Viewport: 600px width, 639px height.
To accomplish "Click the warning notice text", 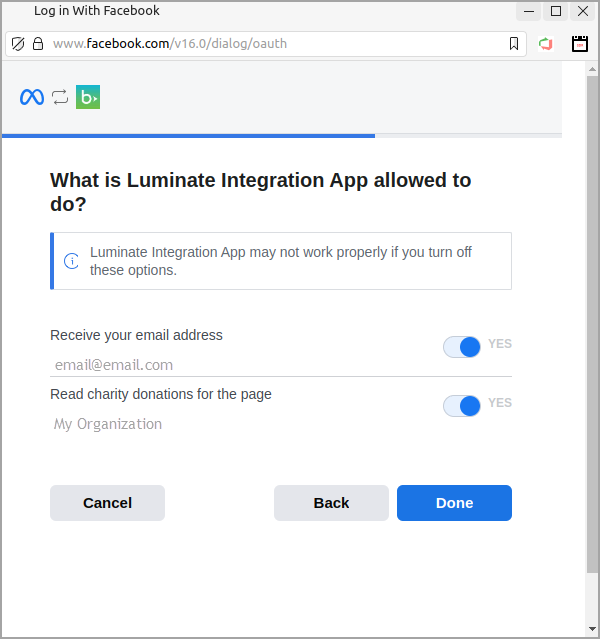I will (x=281, y=261).
